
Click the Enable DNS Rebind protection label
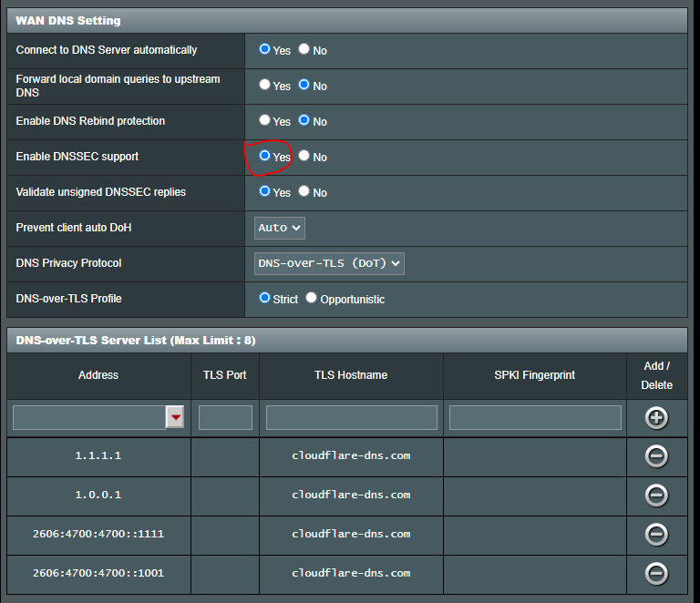click(90, 121)
